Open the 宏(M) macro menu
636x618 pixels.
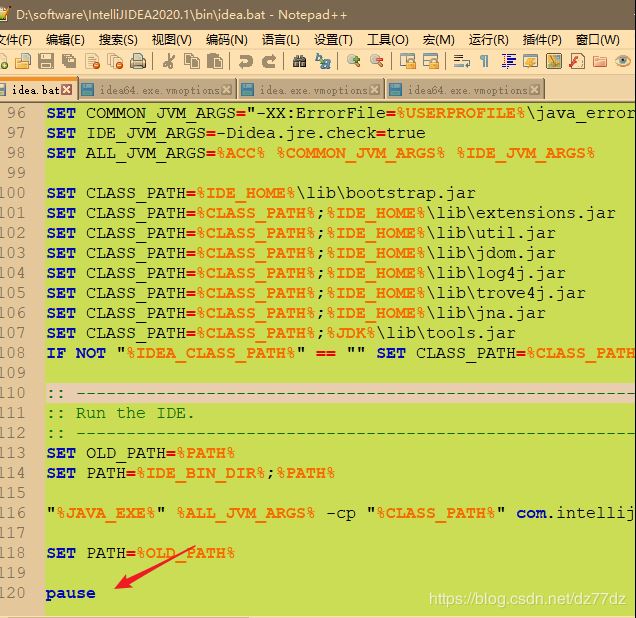point(438,40)
